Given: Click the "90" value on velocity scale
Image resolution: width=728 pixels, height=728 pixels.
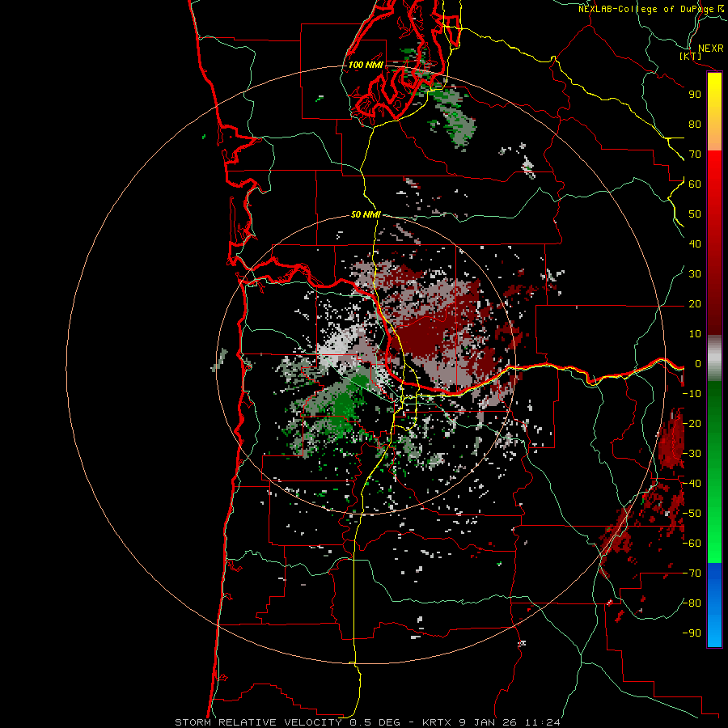Looking at the screenshot, I should point(695,95).
